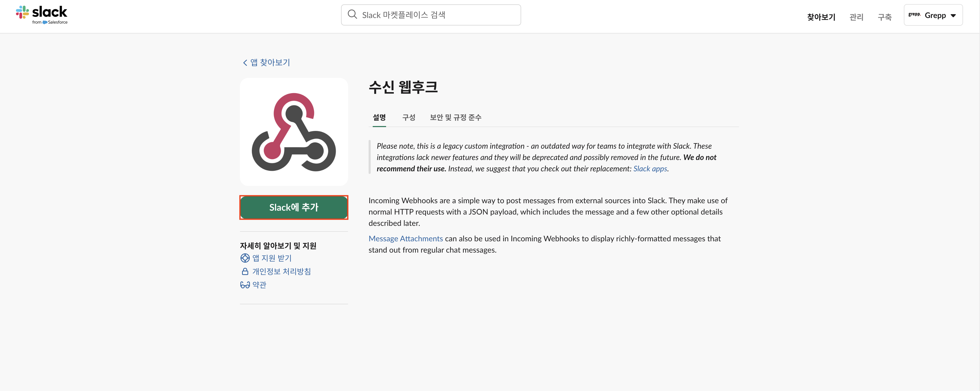Open the Grepp workspace selector
980x391 pixels.
(x=933, y=15)
